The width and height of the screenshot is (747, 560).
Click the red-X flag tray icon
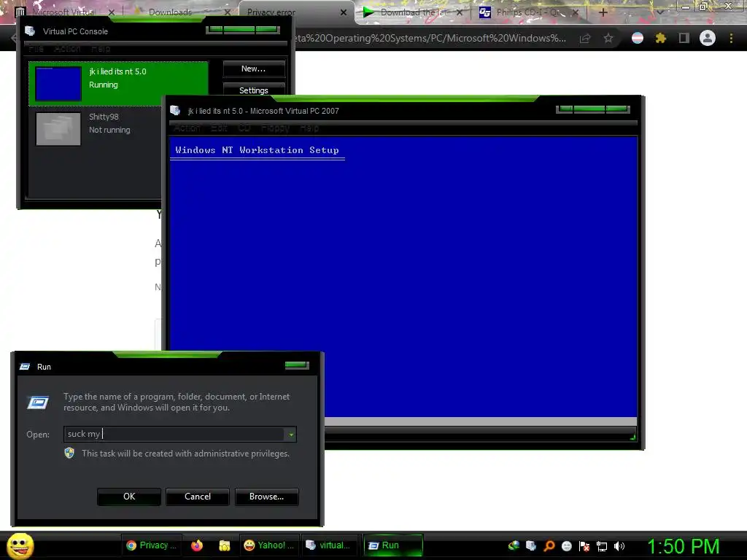[584, 545]
